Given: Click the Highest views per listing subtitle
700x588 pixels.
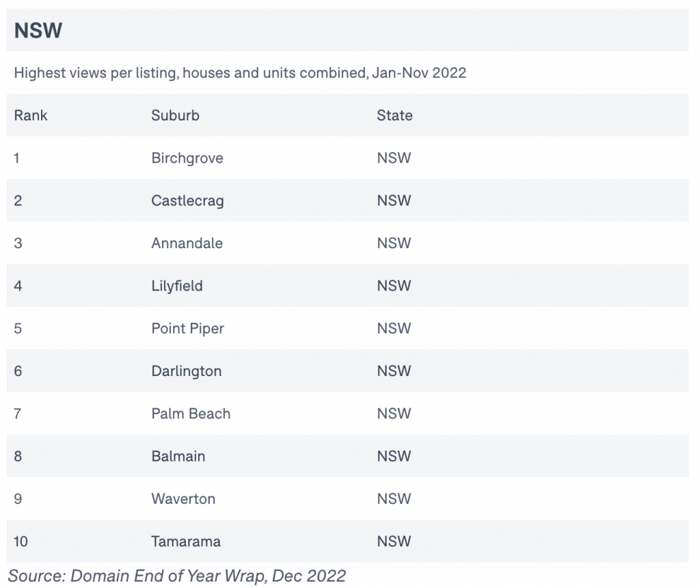Looking at the screenshot, I should [240, 72].
